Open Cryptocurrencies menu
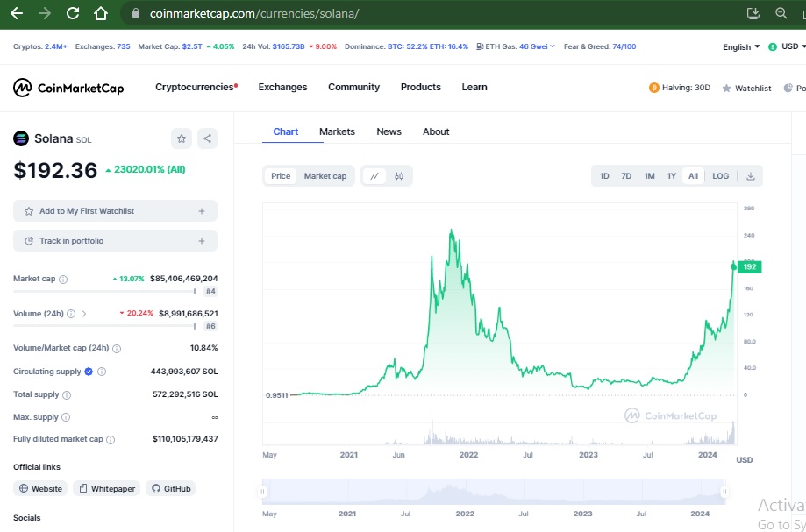This screenshot has width=806, height=532. click(x=196, y=88)
